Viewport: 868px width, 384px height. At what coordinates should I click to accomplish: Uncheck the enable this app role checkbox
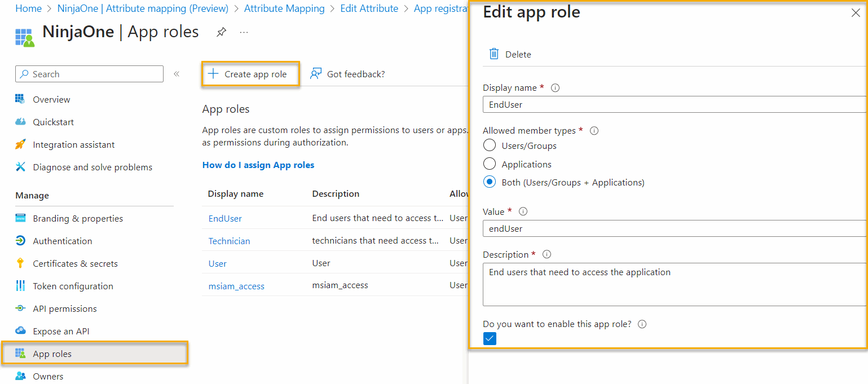point(490,338)
